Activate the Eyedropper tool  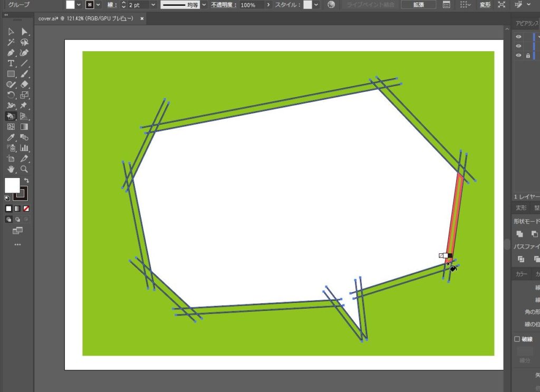click(11, 137)
